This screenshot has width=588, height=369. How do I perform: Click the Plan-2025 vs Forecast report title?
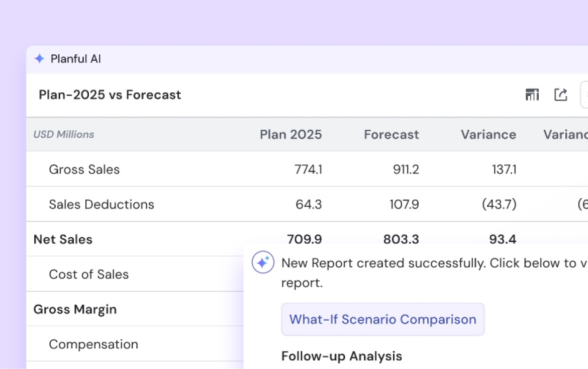(x=110, y=95)
